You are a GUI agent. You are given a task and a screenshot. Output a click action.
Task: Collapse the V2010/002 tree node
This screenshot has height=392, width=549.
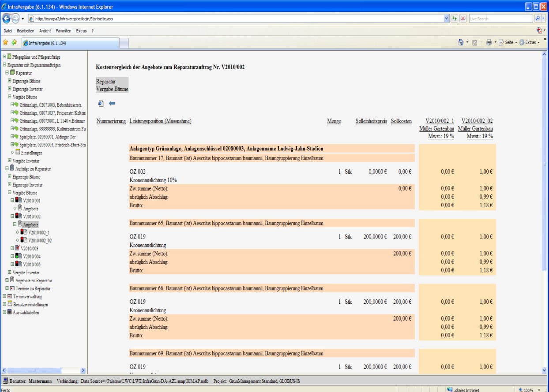[12, 217]
